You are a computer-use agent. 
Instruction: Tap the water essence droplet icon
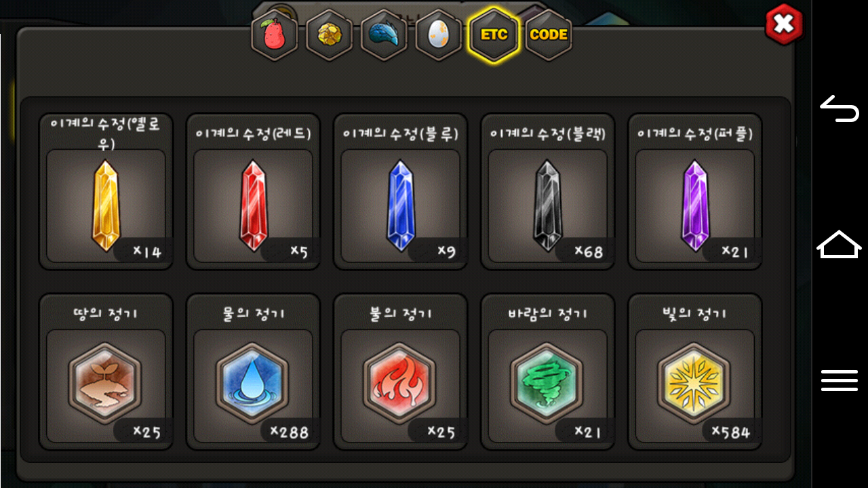(252, 383)
